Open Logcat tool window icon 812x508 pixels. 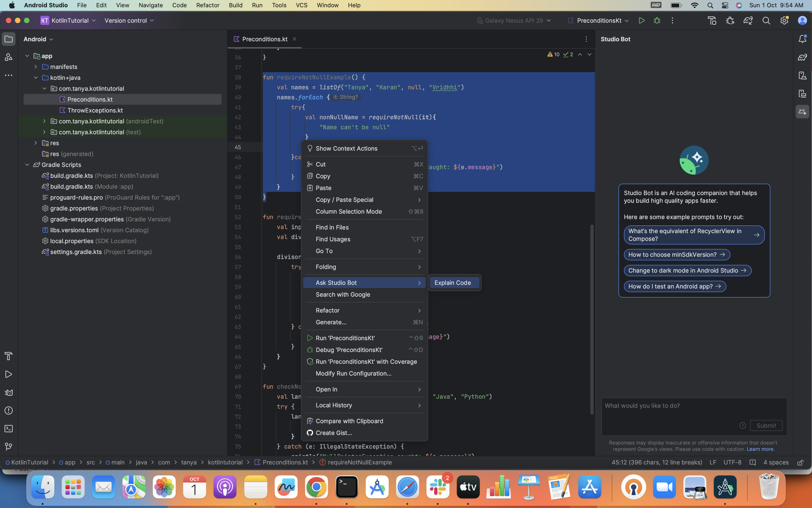pyautogui.click(x=9, y=392)
